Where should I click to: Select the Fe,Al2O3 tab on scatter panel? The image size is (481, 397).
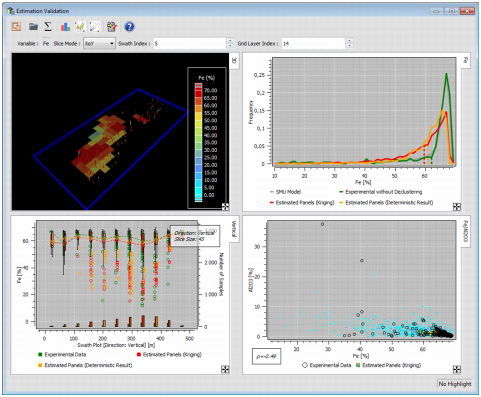(x=466, y=231)
